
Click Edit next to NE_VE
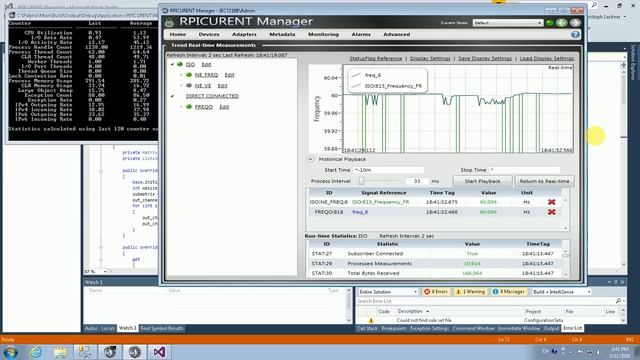tap(222, 86)
